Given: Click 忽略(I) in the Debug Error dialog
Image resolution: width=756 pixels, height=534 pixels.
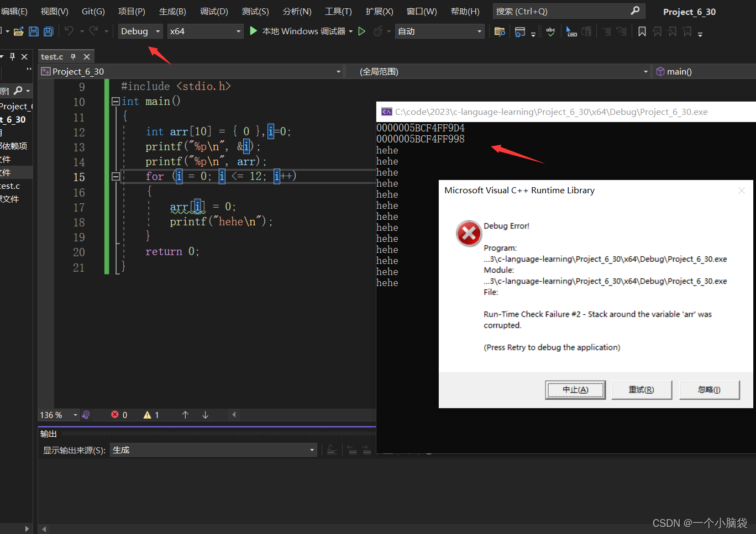Looking at the screenshot, I should [x=709, y=390].
